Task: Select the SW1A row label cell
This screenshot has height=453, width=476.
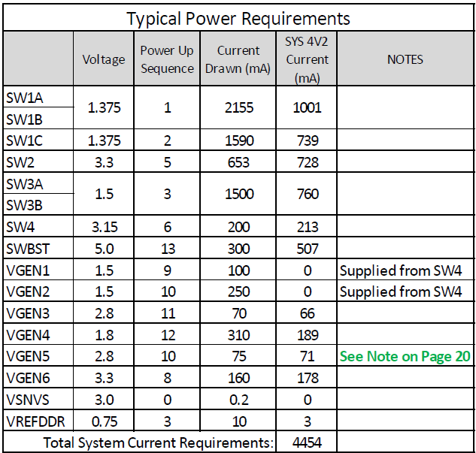Action: coord(38,97)
